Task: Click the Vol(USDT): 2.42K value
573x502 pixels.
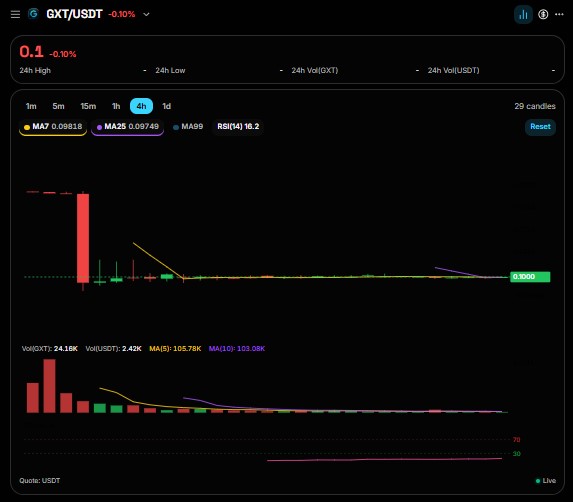Action: 113,349
